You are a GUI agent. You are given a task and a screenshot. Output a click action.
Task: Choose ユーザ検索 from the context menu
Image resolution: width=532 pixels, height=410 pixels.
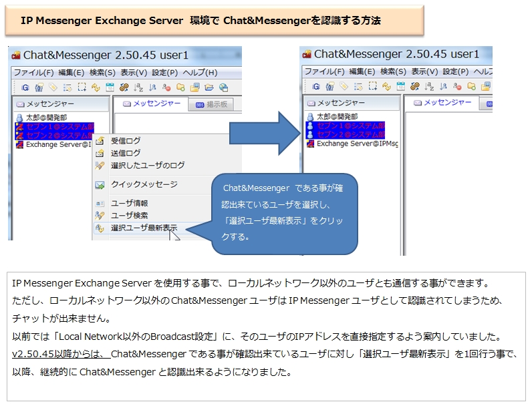[x=129, y=215]
